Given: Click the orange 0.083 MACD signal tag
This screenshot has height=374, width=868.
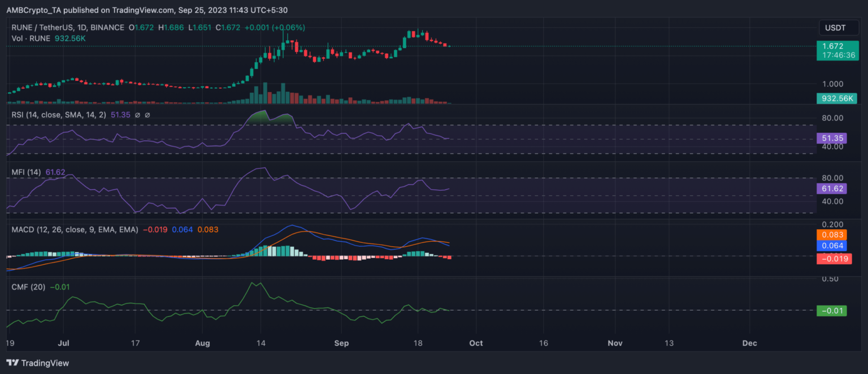Looking at the screenshot, I should (x=831, y=234).
